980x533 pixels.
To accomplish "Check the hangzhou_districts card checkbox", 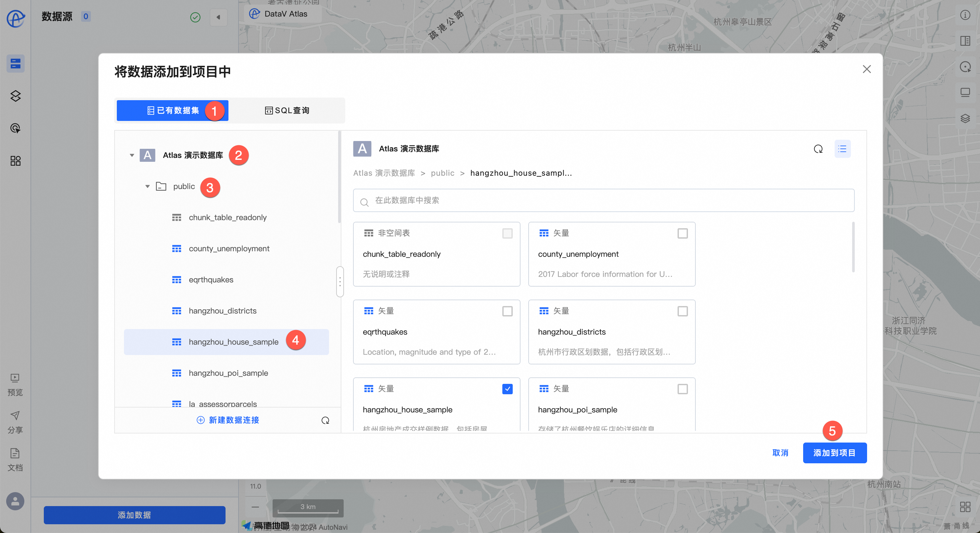I will click(x=682, y=311).
